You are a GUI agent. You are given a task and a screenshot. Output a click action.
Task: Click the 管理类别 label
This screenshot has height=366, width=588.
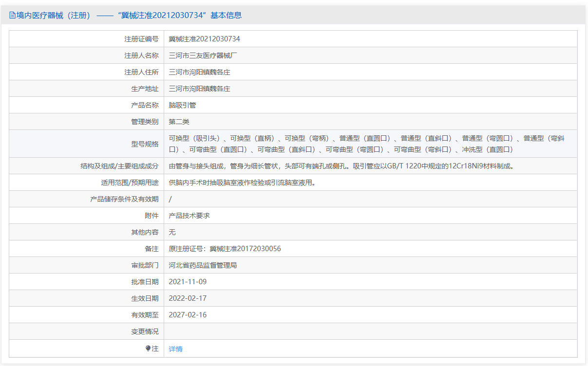point(145,122)
